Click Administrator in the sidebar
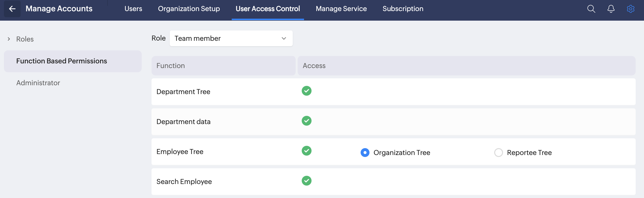This screenshot has height=198, width=644. [x=38, y=83]
